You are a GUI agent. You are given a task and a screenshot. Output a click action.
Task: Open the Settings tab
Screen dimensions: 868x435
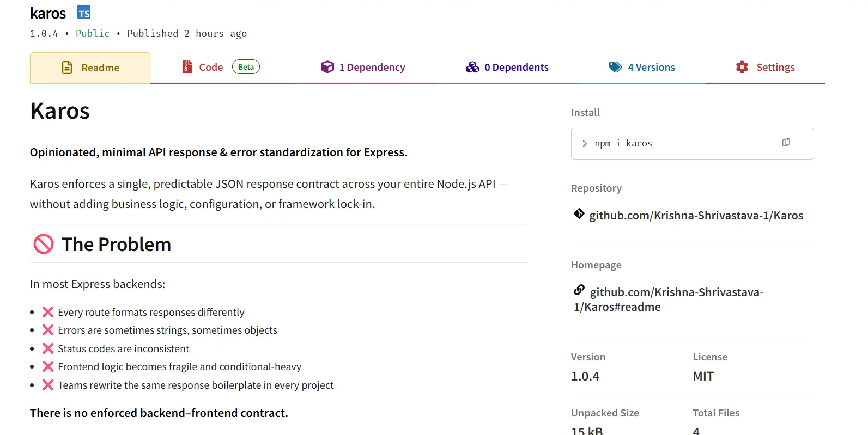(x=775, y=66)
